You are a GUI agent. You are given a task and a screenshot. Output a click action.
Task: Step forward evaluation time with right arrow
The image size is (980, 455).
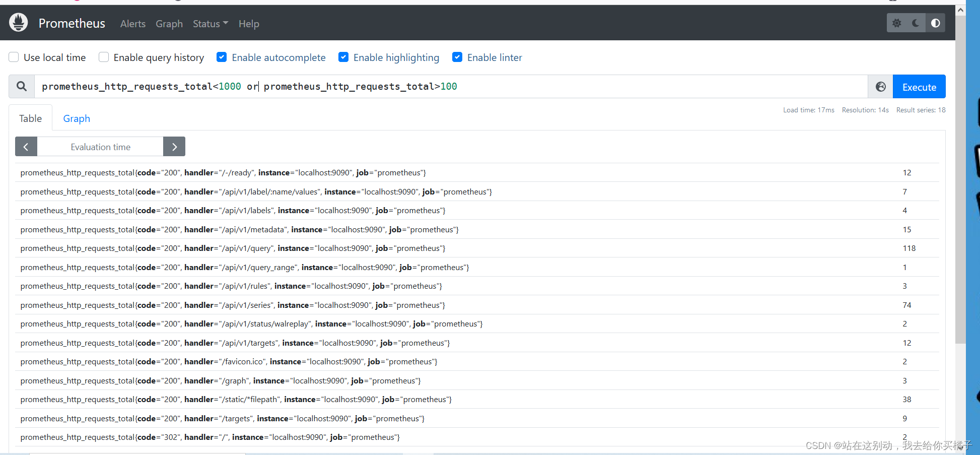[174, 146]
